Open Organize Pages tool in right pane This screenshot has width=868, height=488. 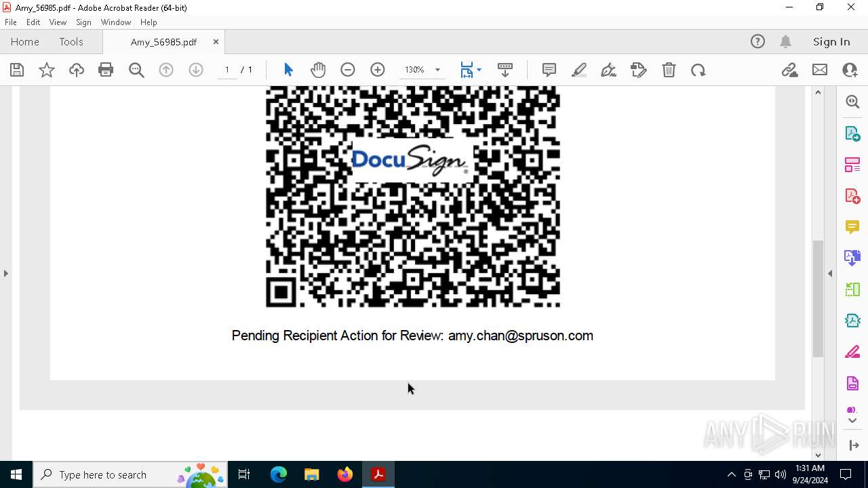tap(852, 164)
